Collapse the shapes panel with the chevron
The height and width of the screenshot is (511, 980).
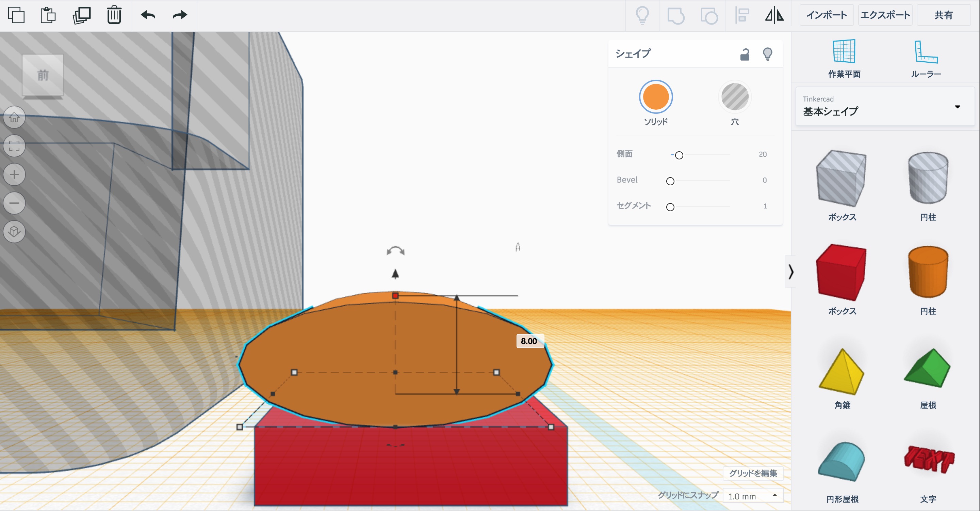click(x=791, y=272)
